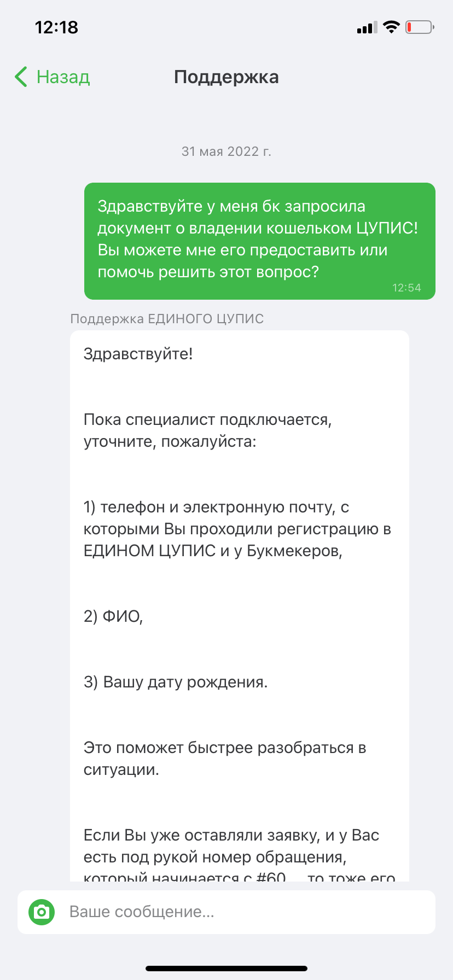Tap the Поддержка ЕДИНОГО ЦУПИС sender name
Viewport: 453px width, 980px height.
click(167, 319)
